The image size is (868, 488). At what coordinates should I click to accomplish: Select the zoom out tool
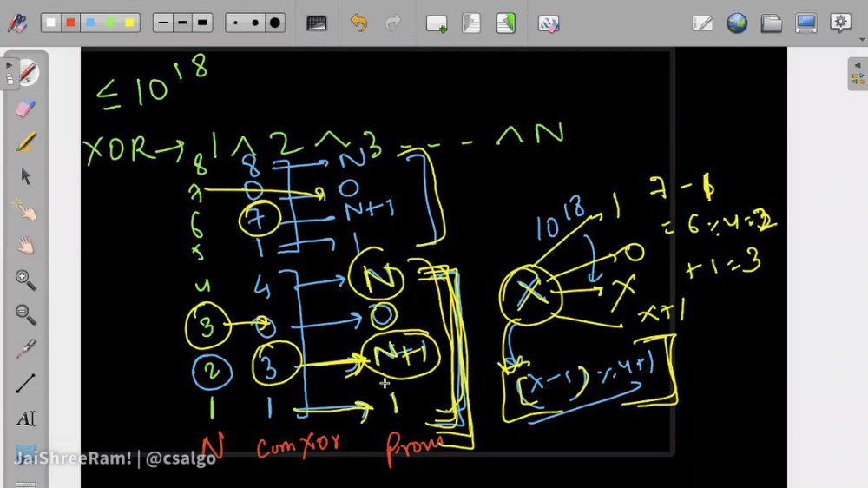coord(25,314)
